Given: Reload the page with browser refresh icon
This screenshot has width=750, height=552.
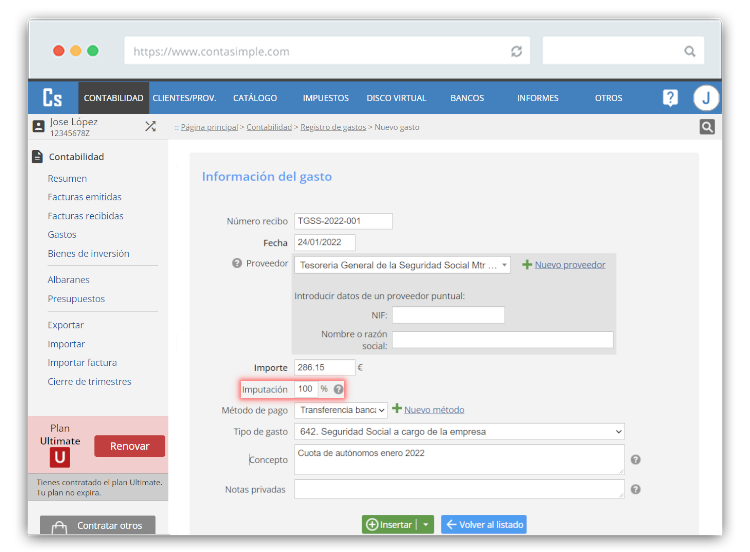Looking at the screenshot, I should point(516,51).
